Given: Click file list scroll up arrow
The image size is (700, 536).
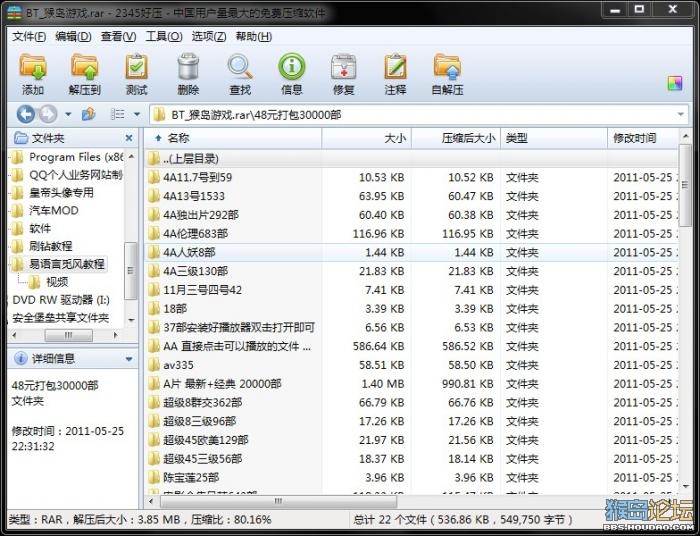Looking at the screenshot, I should tap(685, 135).
